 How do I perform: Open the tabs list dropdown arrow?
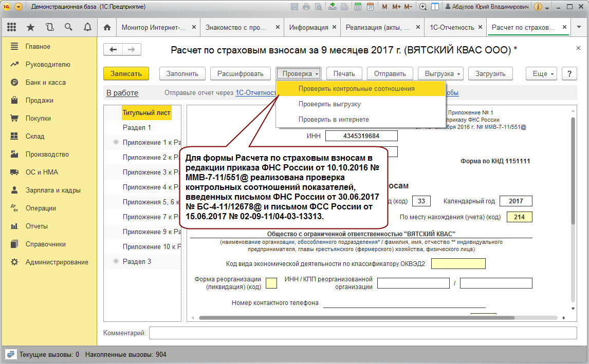[x=579, y=27]
